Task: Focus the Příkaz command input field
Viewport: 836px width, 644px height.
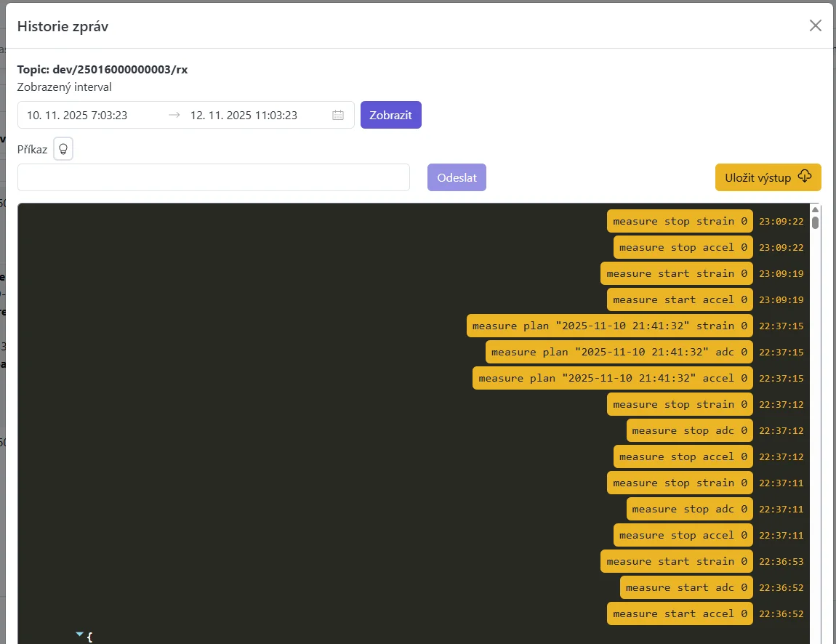Action: tap(213, 177)
